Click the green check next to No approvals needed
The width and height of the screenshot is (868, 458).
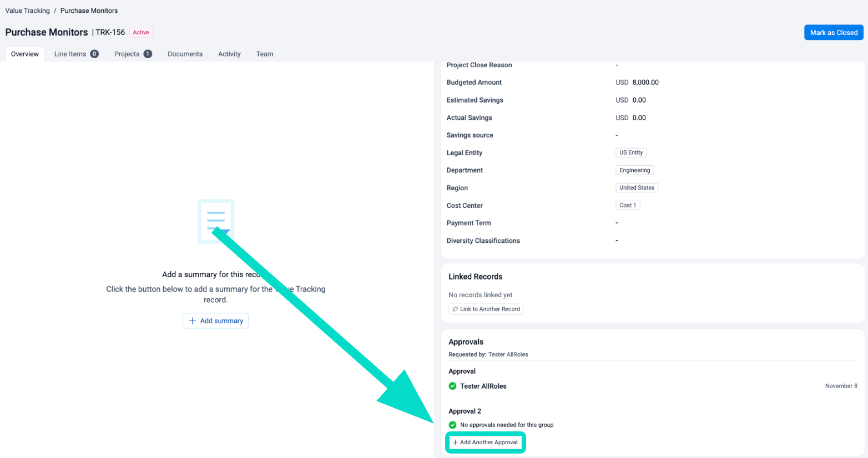tap(452, 425)
